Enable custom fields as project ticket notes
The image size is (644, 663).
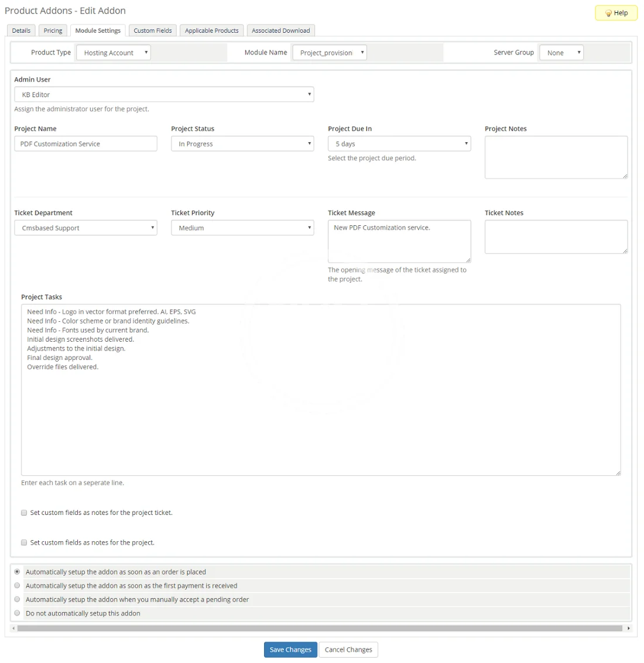coord(24,513)
